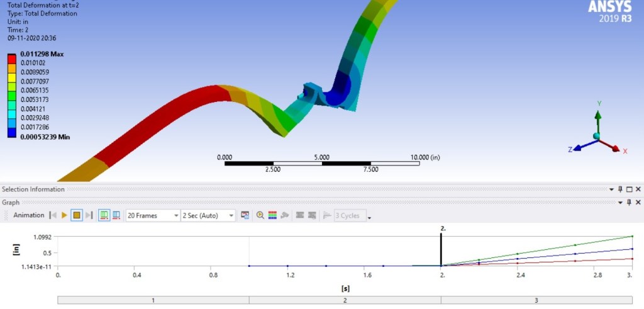The image size is (644, 309).
Task: Step to next animation frame
Action: [89, 215]
